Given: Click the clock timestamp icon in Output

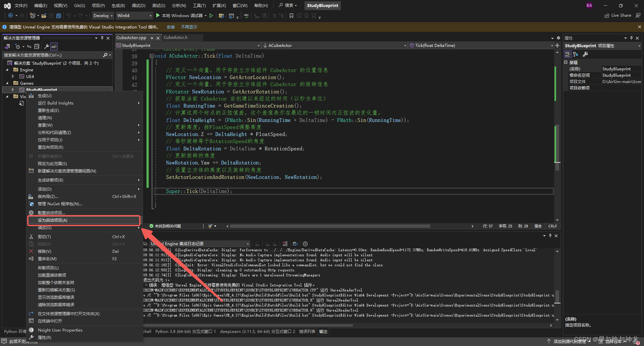Looking at the screenshot, I should point(305,244).
